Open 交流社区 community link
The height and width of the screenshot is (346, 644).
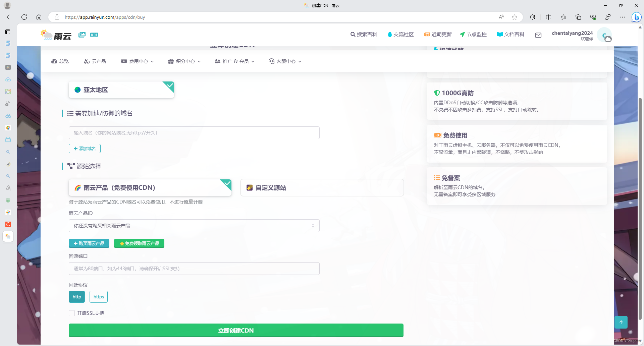pyautogui.click(x=400, y=35)
